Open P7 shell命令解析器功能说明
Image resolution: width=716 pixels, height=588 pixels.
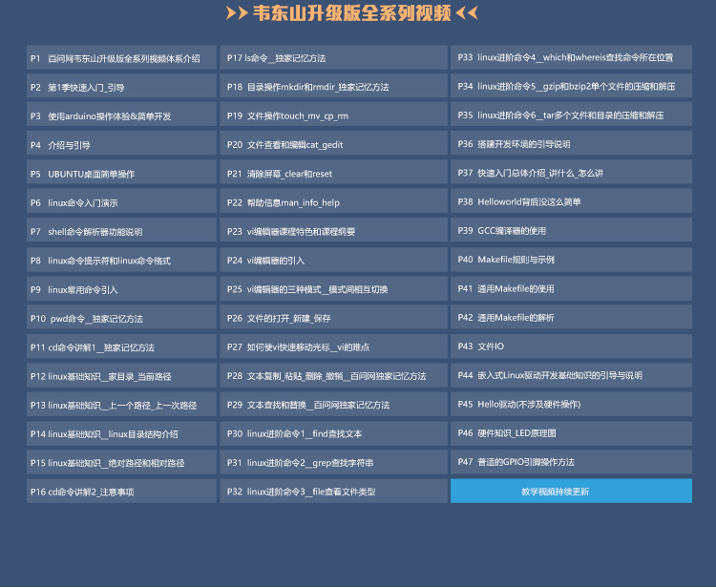point(121,231)
